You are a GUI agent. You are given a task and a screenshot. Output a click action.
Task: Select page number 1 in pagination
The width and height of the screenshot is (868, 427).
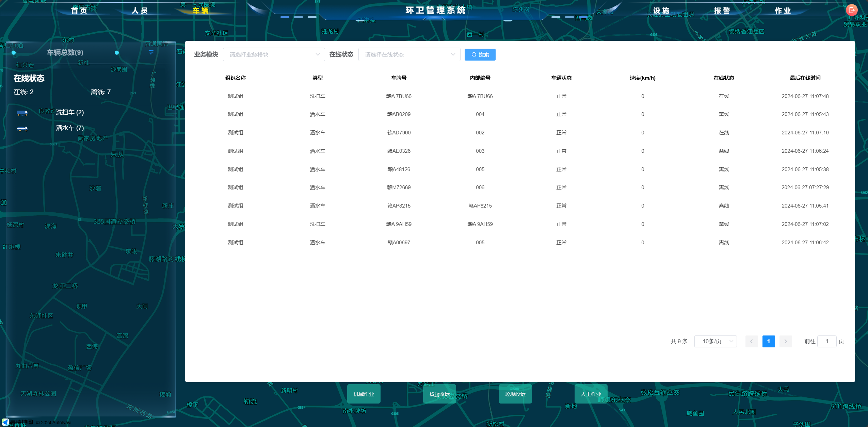[x=768, y=341]
